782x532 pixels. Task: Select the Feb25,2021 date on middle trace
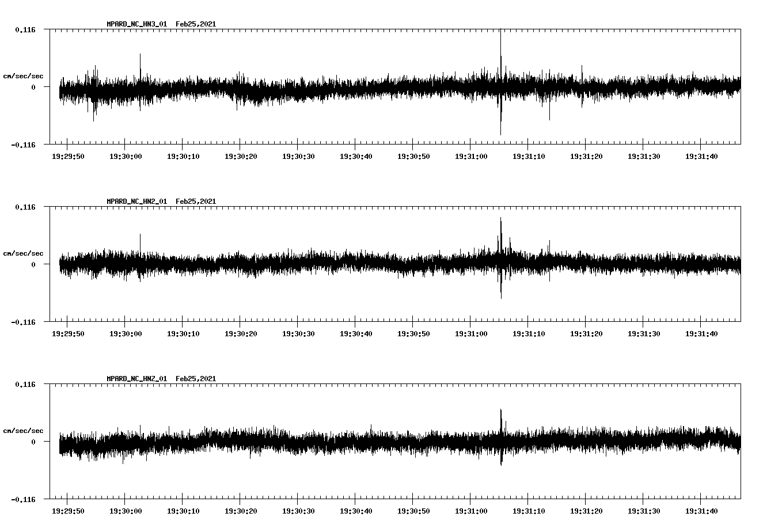tap(195, 202)
